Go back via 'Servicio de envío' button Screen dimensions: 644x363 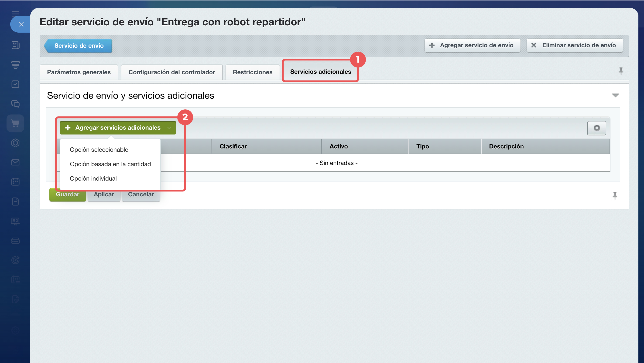[x=78, y=46]
